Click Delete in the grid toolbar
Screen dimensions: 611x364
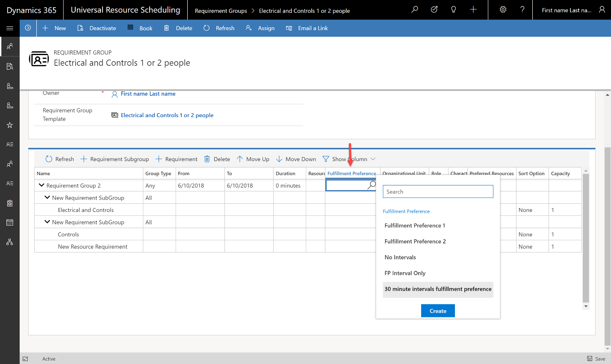217,159
